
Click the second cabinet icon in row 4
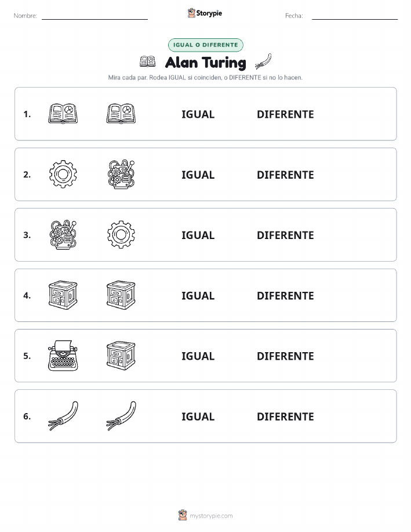click(121, 295)
